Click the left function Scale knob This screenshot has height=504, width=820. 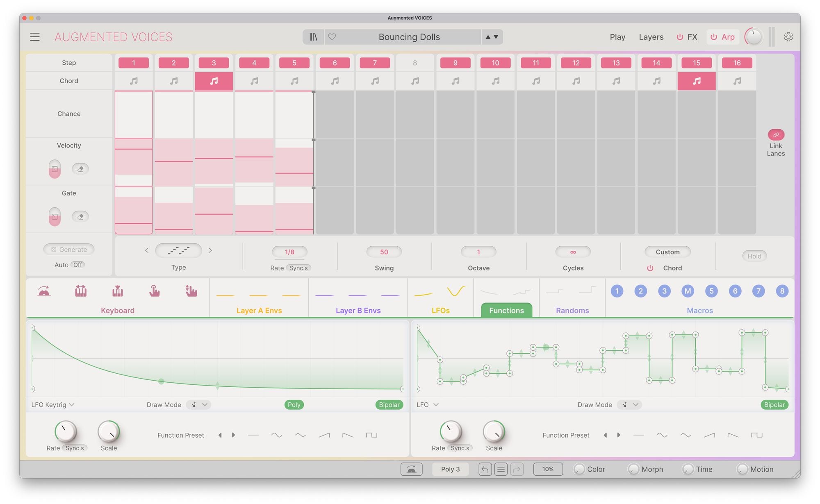coord(109,432)
